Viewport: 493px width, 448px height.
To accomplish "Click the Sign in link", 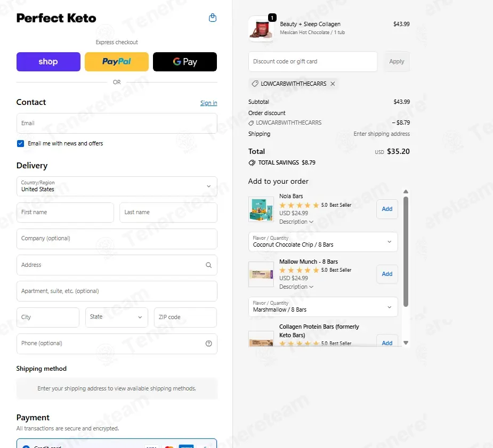I will pos(209,103).
